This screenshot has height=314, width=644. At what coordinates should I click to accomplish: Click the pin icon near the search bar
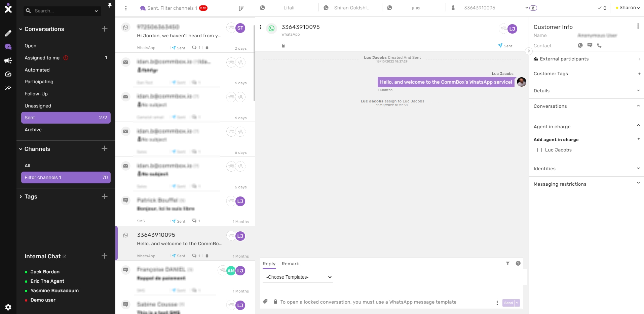[x=110, y=5]
